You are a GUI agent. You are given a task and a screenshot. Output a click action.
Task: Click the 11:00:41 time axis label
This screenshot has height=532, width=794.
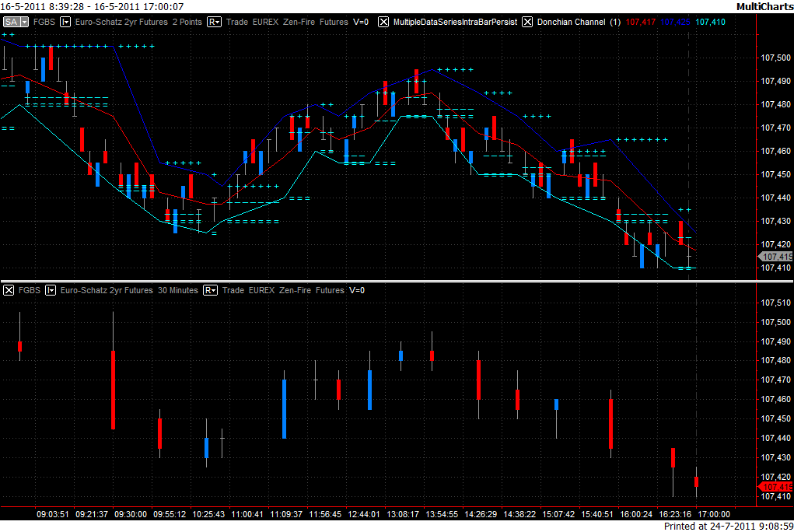[247, 514]
